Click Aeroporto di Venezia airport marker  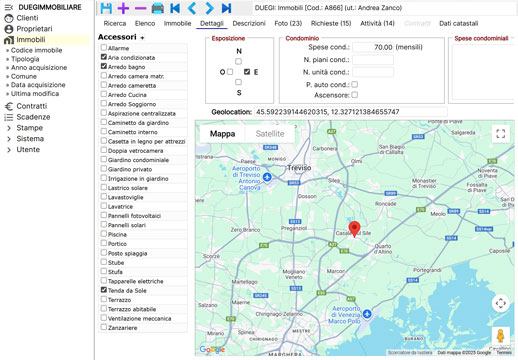coord(367,314)
